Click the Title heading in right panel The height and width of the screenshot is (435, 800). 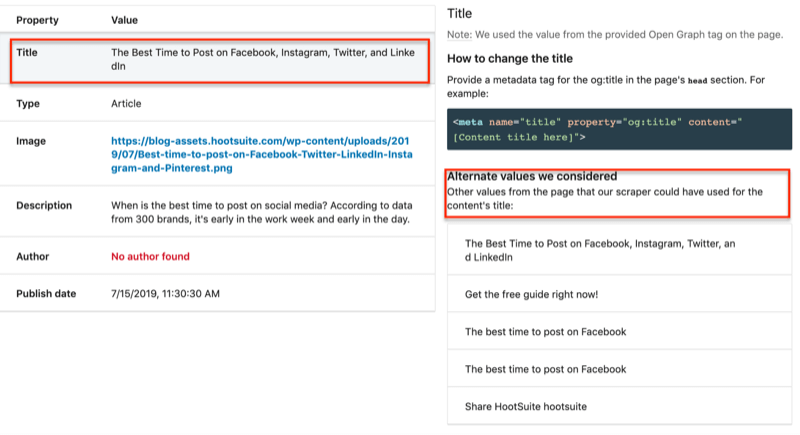tap(459, 14)
